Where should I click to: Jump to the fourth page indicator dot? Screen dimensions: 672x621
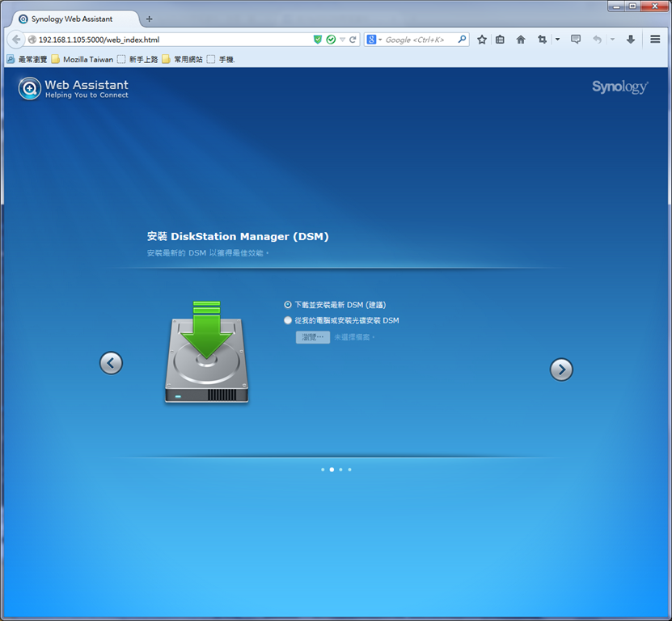tap(349, 470)
